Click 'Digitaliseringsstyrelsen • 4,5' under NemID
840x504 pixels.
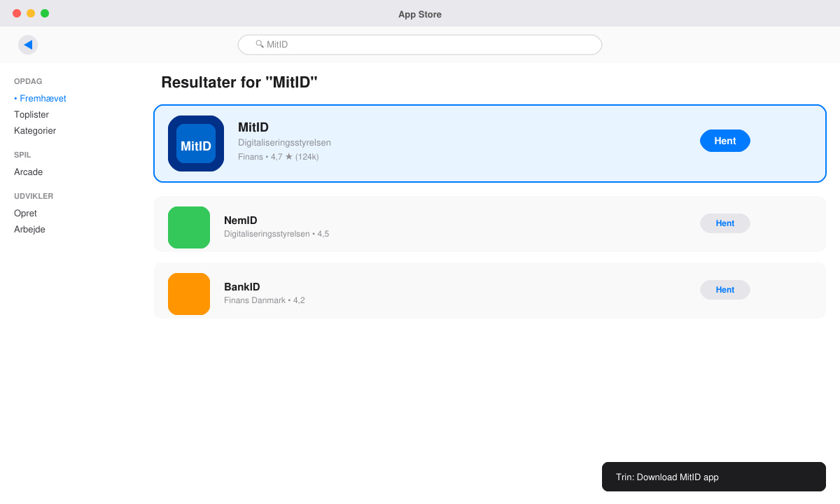(x=276, y=234)
